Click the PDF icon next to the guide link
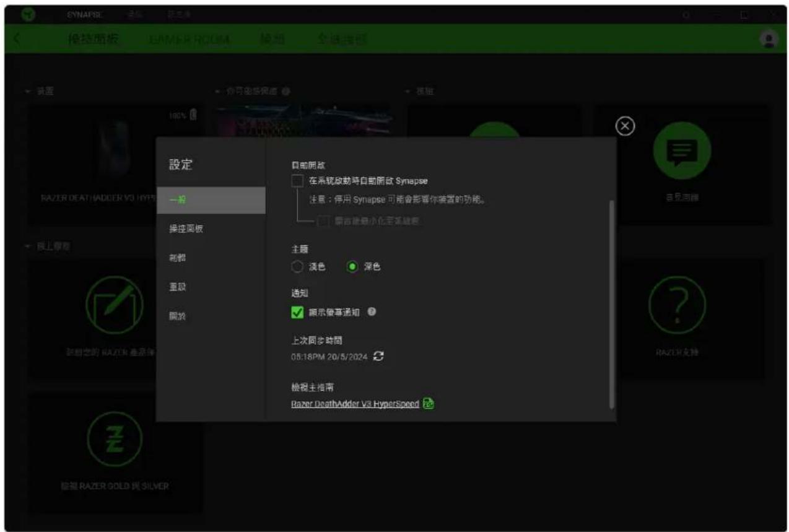Image resolution: width=789 pixels, height=532 pixels. point(428,404)
